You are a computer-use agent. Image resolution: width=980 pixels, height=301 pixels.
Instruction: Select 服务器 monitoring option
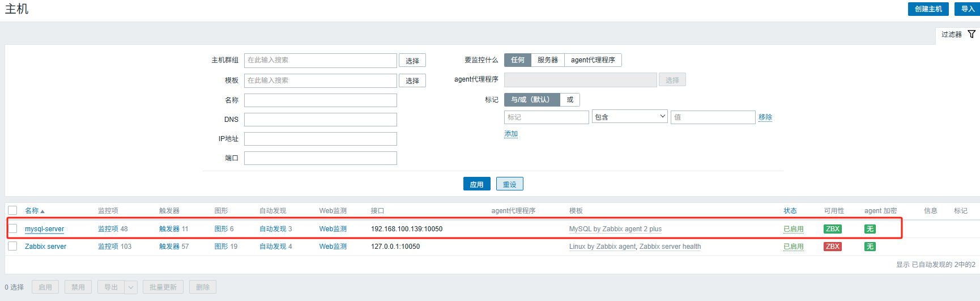548,60
